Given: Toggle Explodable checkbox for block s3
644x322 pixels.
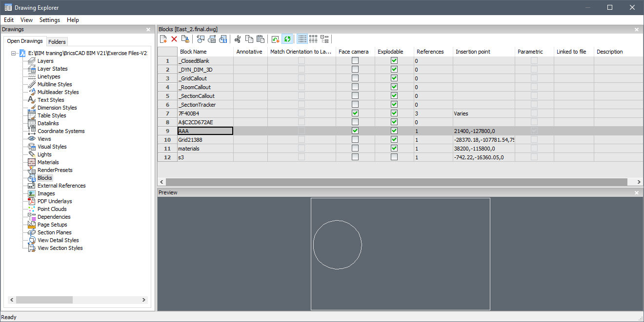Looking at the screenshot, I should tap(394, 157).
